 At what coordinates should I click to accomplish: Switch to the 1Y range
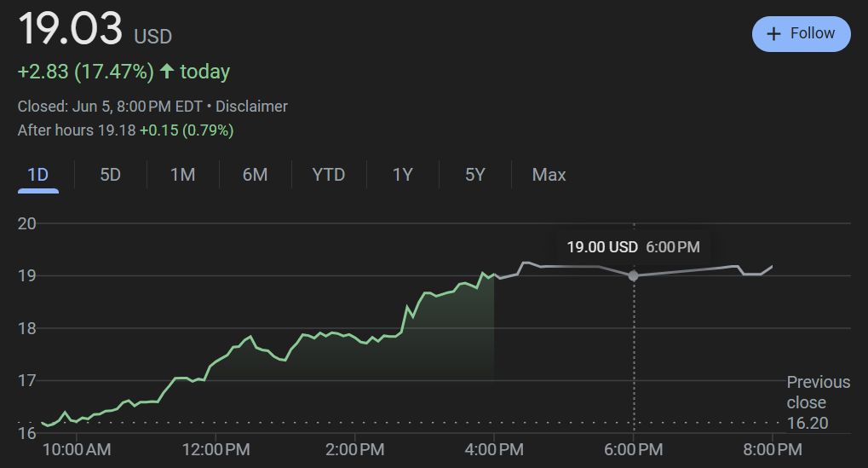click(402, 175)
